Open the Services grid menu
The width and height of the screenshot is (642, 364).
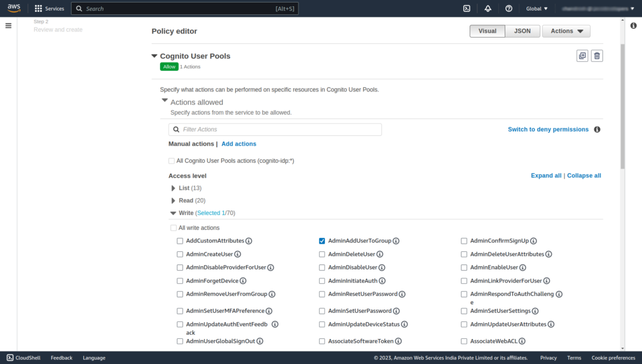coord(49,8)
